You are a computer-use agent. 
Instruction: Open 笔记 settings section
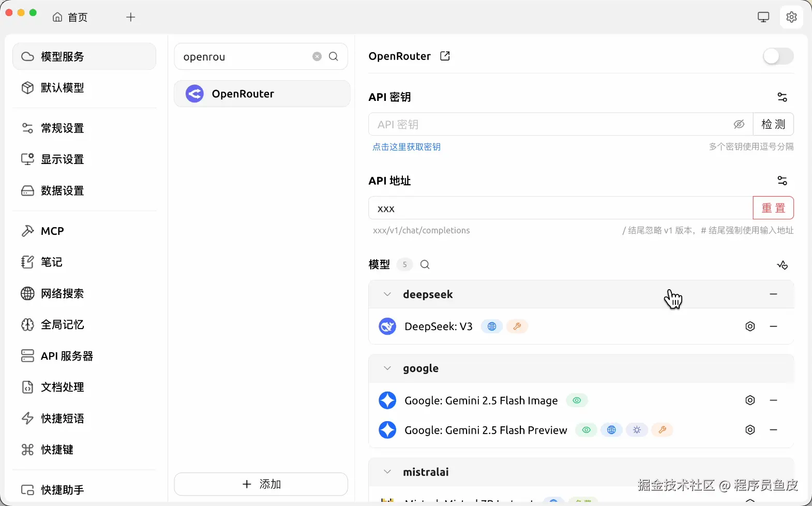(x=84, y=262)
